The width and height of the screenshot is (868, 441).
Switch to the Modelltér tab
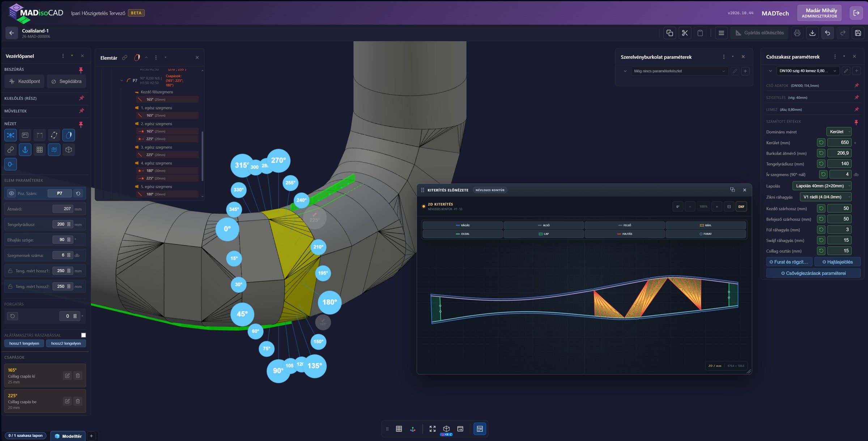point(68,436)
